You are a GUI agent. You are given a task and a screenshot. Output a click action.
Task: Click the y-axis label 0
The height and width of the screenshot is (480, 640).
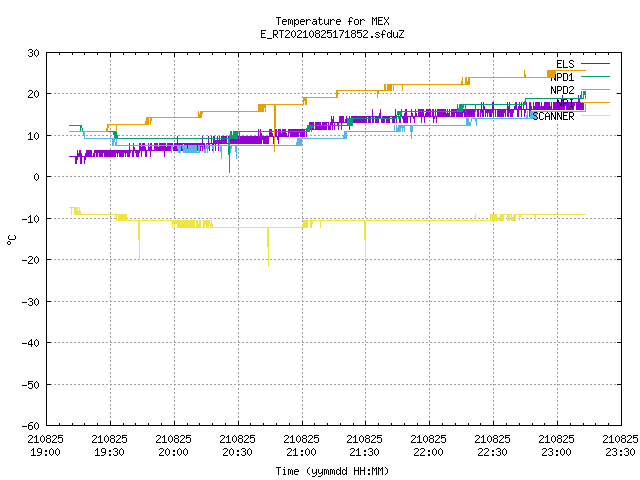37,177
